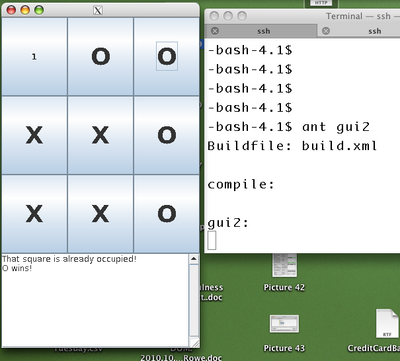Close the first ssh tab in Terminal
This screenshot has width=400, height=361.
215,31
